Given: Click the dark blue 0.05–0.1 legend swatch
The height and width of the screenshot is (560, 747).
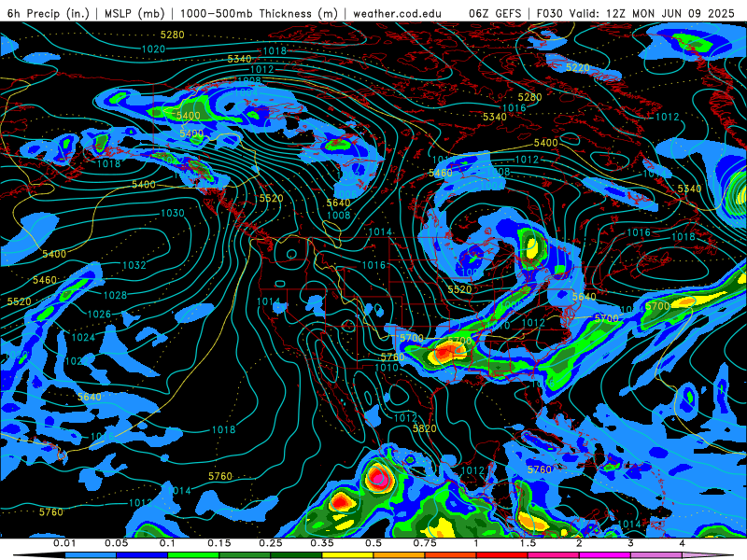Looking at the screenshot, I should pos(142,555).
